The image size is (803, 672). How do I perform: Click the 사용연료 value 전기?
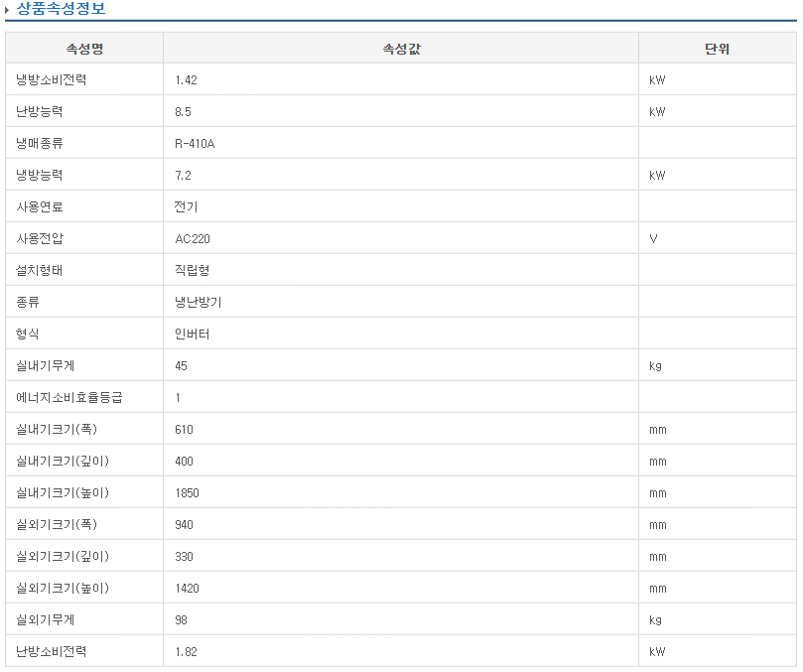(186, 206)
